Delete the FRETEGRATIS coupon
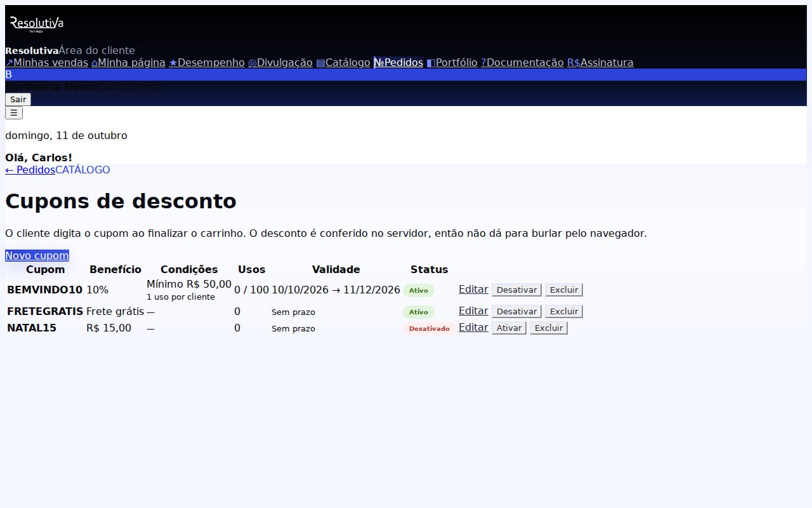 click(x=564, y=311)
